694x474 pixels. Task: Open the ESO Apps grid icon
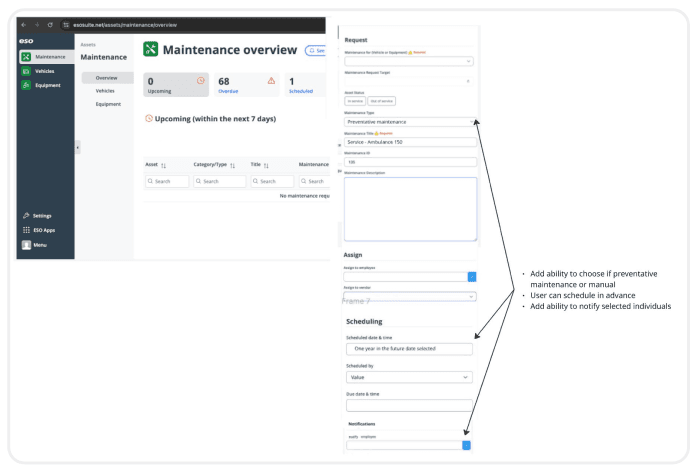tap(26, 230)
